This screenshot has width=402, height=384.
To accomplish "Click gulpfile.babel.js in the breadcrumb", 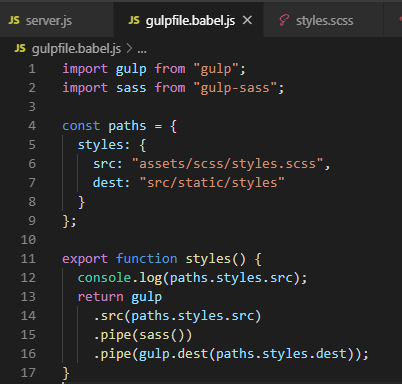I will pos(76,49).
